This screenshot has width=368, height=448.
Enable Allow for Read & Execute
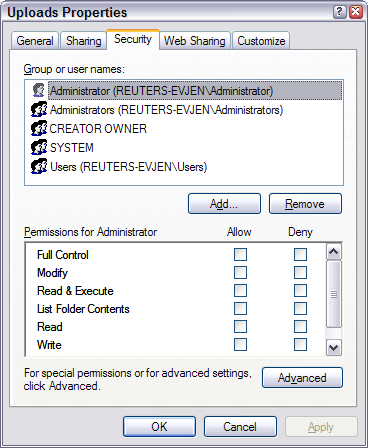[x=240, y=290]
